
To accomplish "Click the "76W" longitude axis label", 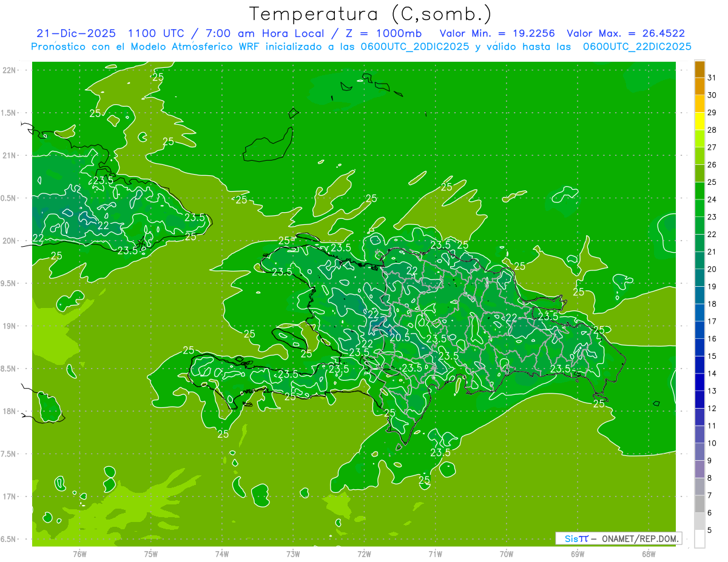I will pyautogui.click(x=79, y=554).
